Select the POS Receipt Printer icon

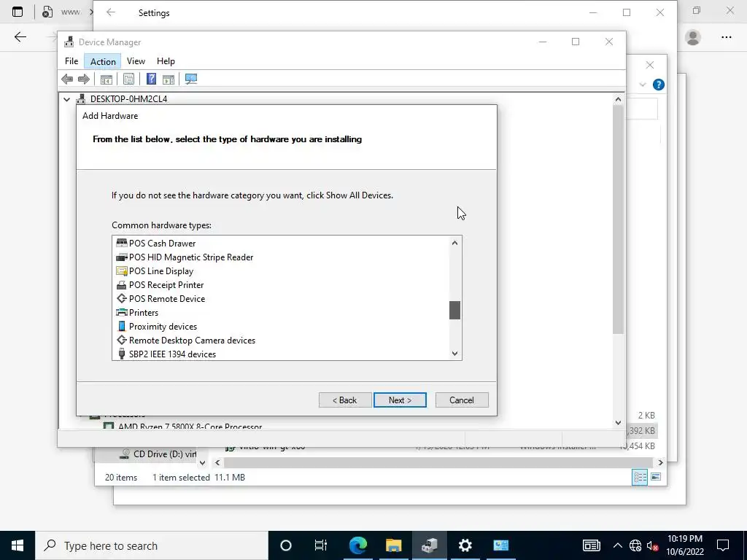click(122, 285)
